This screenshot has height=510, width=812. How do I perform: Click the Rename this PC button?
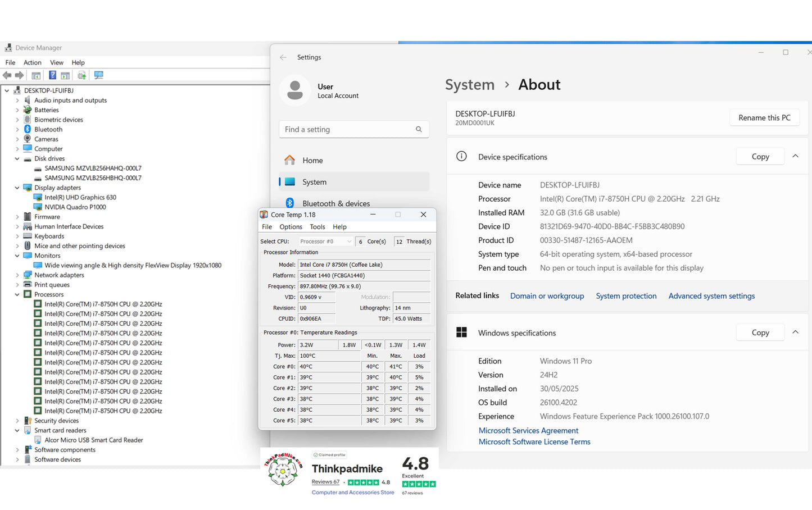[764, 118]
